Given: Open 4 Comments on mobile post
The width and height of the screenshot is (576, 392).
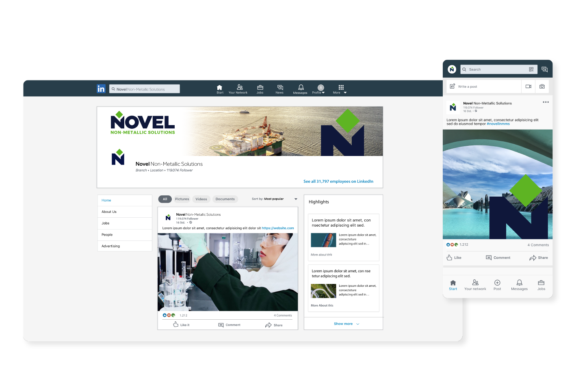Looking at the screenshot, I should click(x=538, y=245).
